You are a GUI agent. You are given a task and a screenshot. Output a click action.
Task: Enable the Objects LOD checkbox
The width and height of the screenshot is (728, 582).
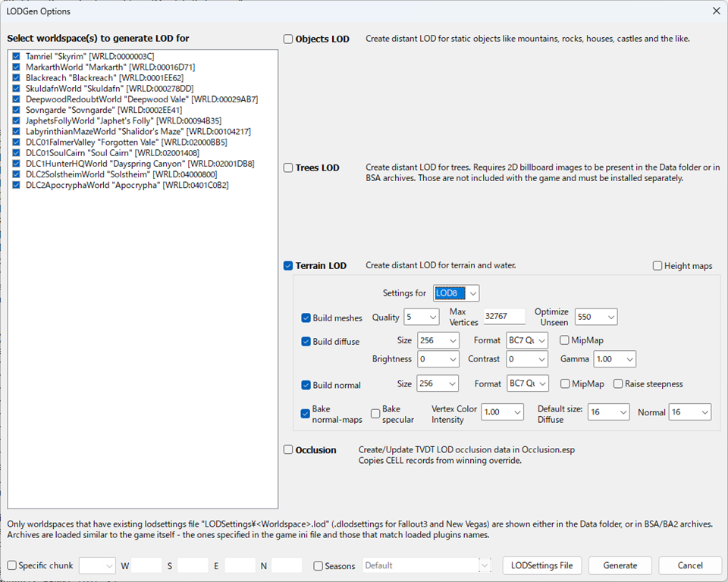coord(288,39)
